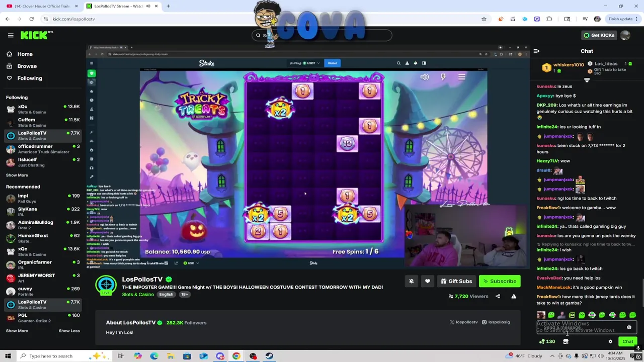Open Chrome profile avatar in toolbar
644x362 pixels.
click(x=597, y=19)
